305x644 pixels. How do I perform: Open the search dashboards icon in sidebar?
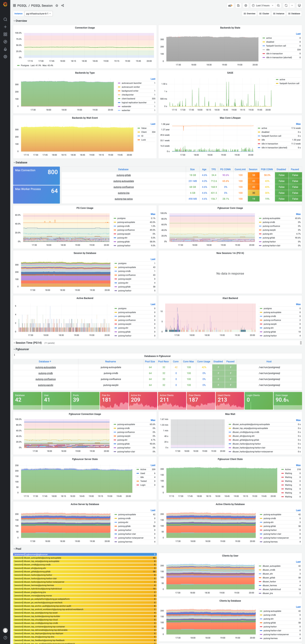tap(5, 19)
